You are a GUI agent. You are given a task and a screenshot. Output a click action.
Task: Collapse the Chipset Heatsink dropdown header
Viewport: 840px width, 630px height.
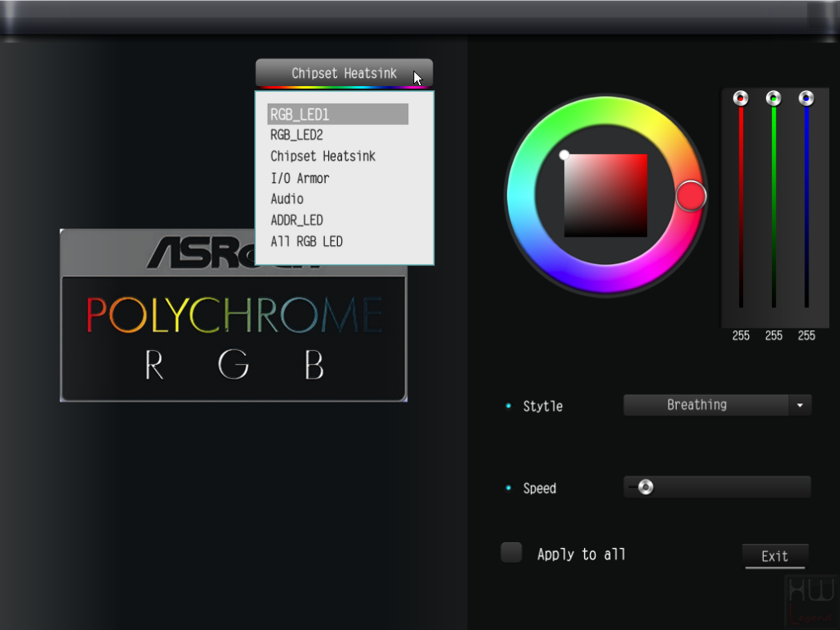pos(344,73)
